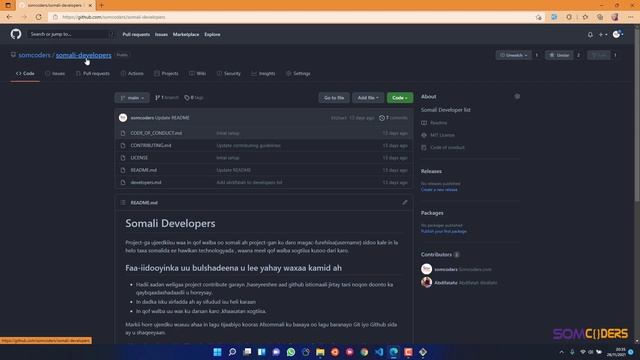Open developers.md file

click(x=146, y=182)
